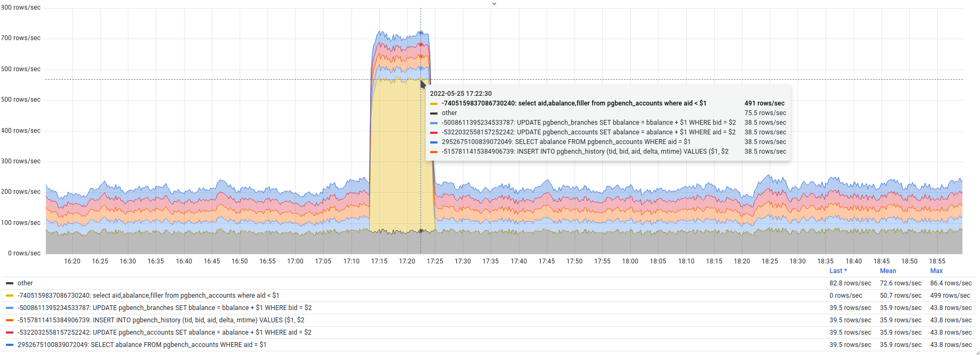Click the '100 rows/sec' y-axis label
The image size is (980, 355).
point(21,223)
